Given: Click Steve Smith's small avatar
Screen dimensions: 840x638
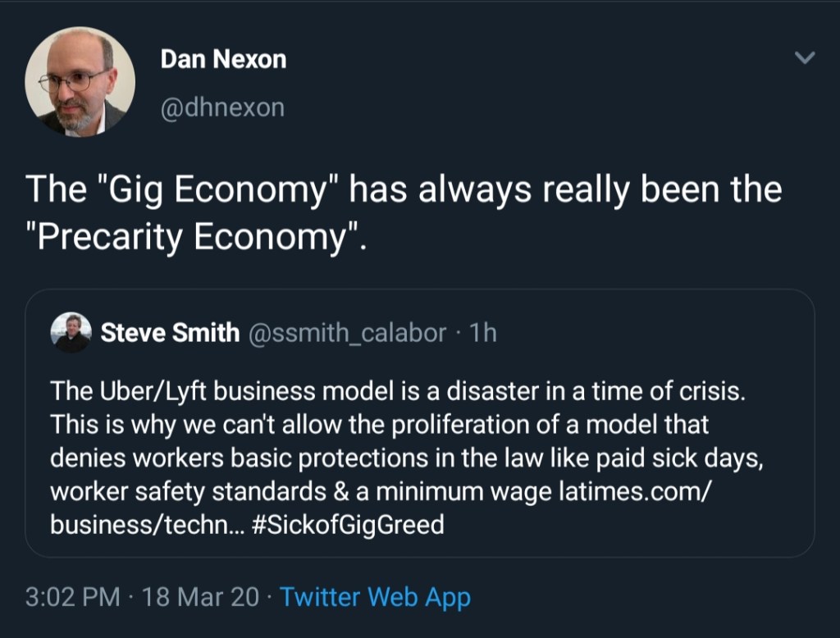Looking at the screenshot, I should [x=71, y=333].
